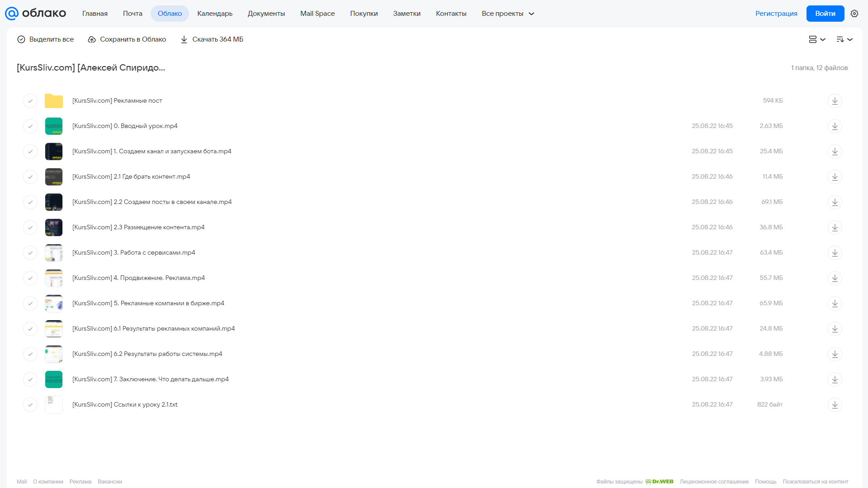The height and width of the screenshot is (488, 868).
Task: Open the settings gear icon
Action: 854,14
